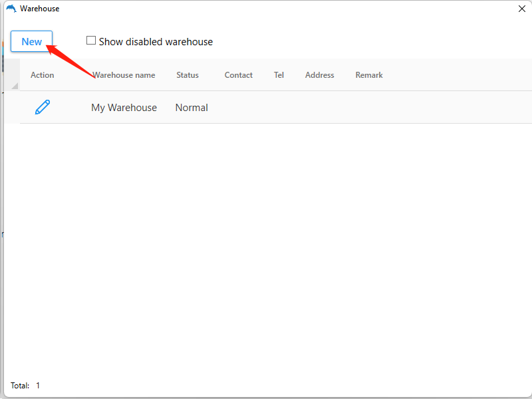Sort by the Action column header

[x=42, y=75]
